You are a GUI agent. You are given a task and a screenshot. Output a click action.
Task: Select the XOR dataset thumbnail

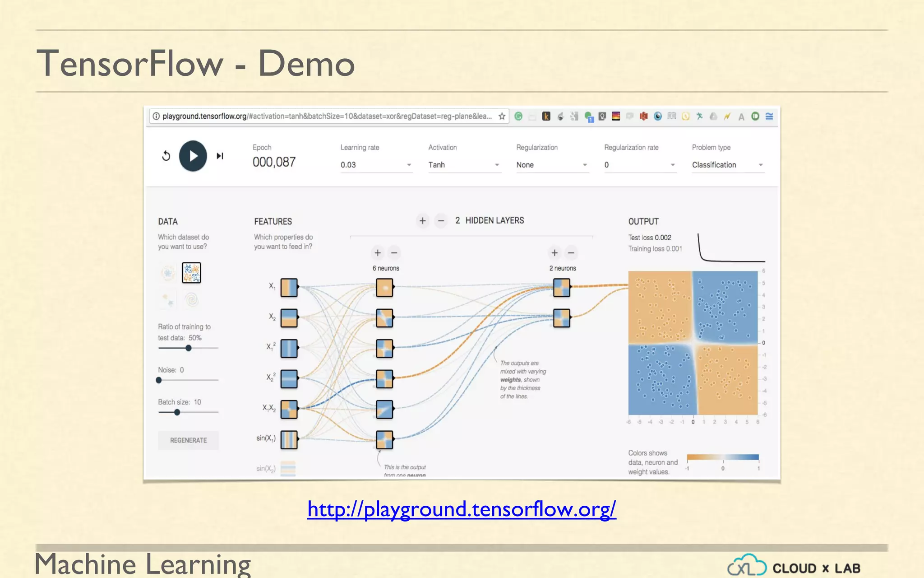pos(191,273)
